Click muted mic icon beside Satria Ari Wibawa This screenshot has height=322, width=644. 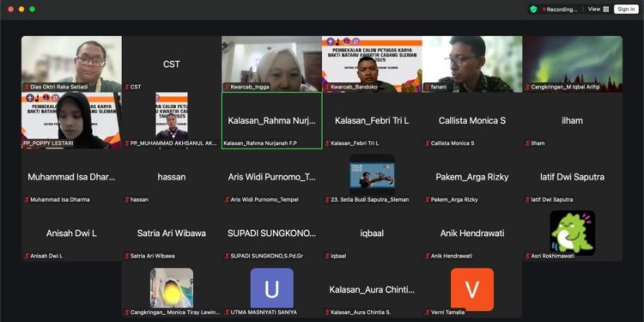pos(127,256)
